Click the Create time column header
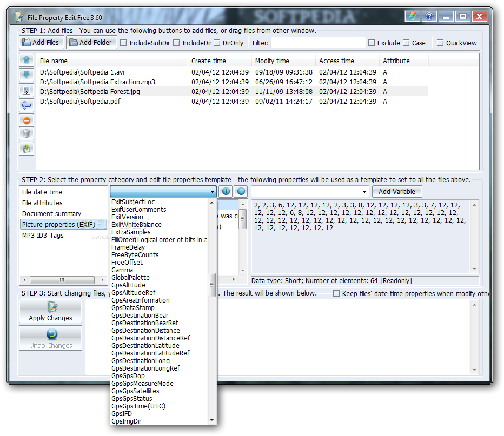 (x=220, y=61)
